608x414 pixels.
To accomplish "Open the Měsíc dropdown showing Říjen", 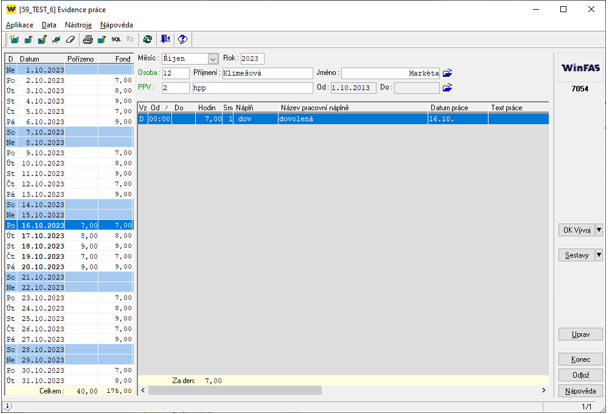I will click(212, 59).
